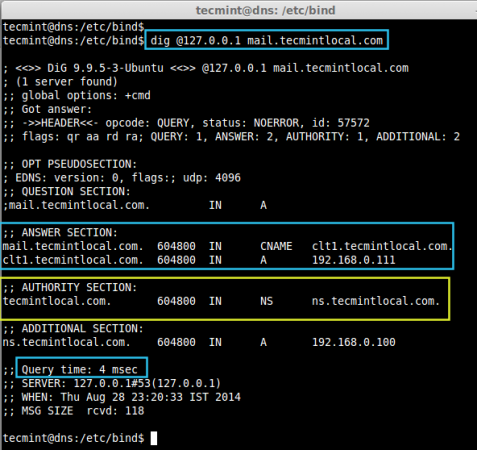Click the OPT PSEUDOSECTION line

[x=70, y=164]
